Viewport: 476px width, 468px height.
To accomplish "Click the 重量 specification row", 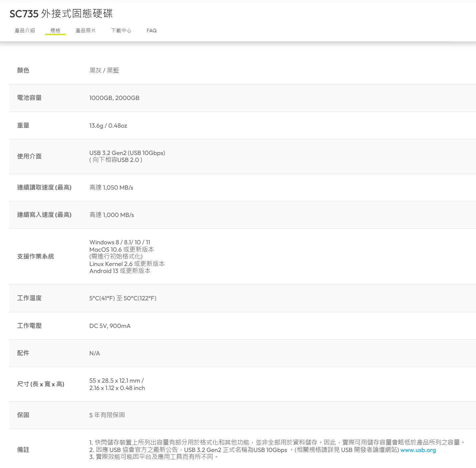I will tap(23, 125).
